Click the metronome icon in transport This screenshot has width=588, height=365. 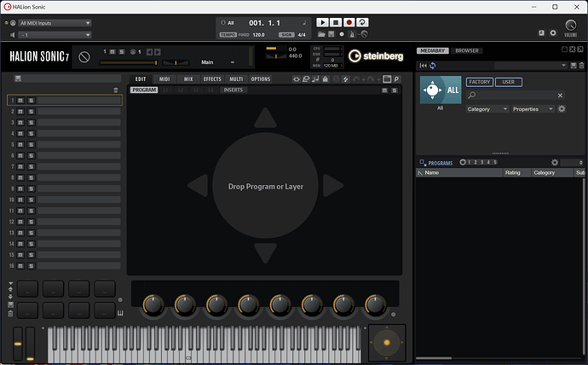pyautogui.click(x=352, y=34)
